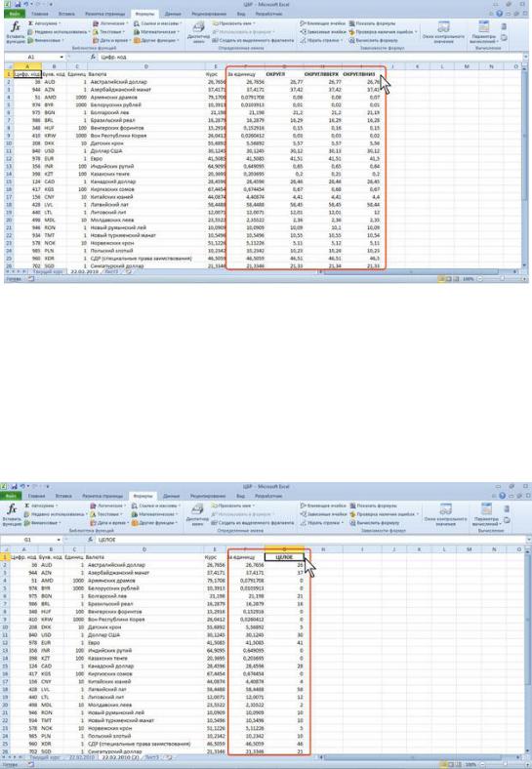This screenshot has height=769, width=532.
Task: Click Trace Precedents in top window
Action: click(x=323, y=23)
